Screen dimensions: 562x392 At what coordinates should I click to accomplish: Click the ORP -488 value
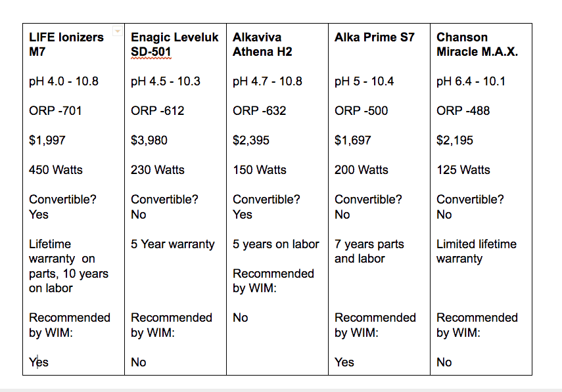pos(463,110)
